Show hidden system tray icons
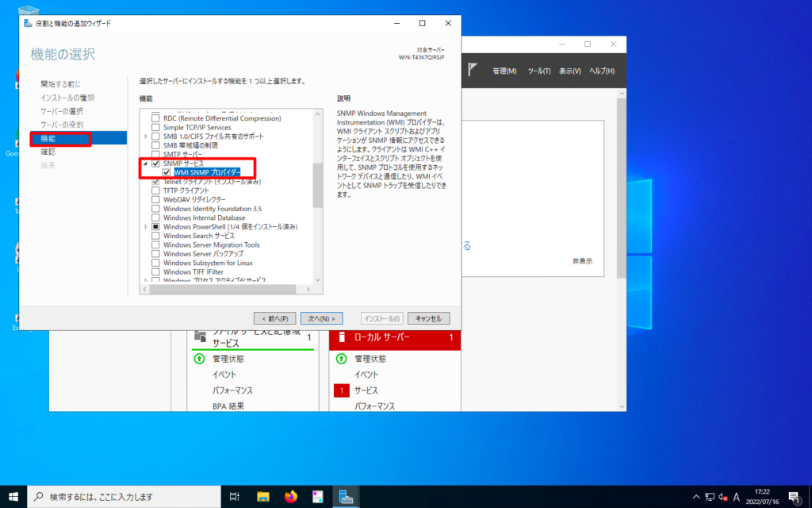This screenshot has width=812, height=508. click(x=696, y=497)
